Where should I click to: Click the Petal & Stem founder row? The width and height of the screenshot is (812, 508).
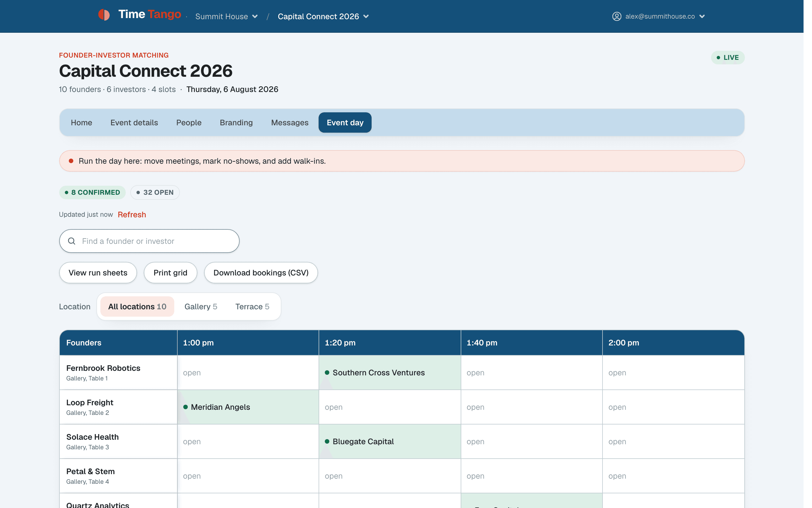point(118,476)
